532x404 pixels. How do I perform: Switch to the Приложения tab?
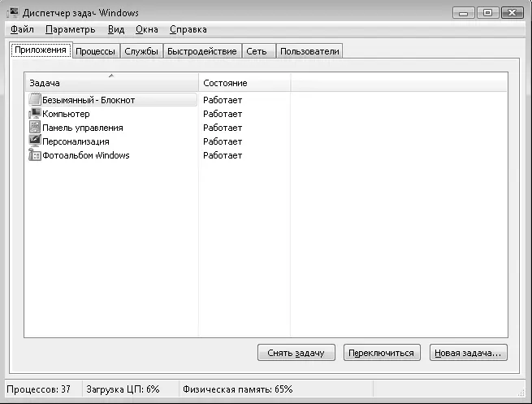tap(41, 50)
